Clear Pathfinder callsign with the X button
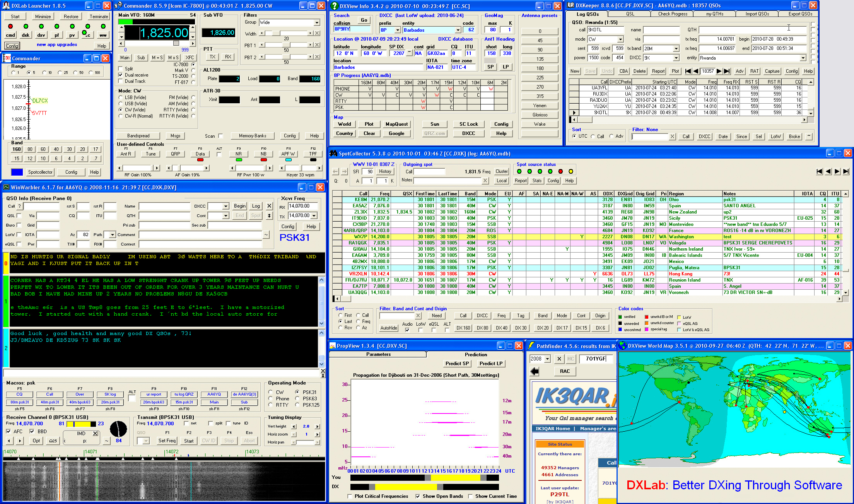854x504 pixels. click(559, 359)
